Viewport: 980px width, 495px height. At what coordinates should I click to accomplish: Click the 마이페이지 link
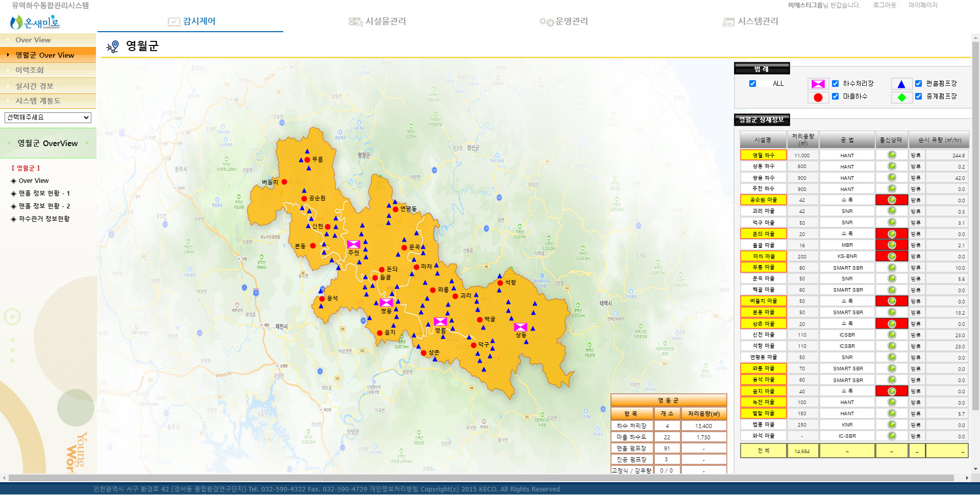tap(923, 5)
